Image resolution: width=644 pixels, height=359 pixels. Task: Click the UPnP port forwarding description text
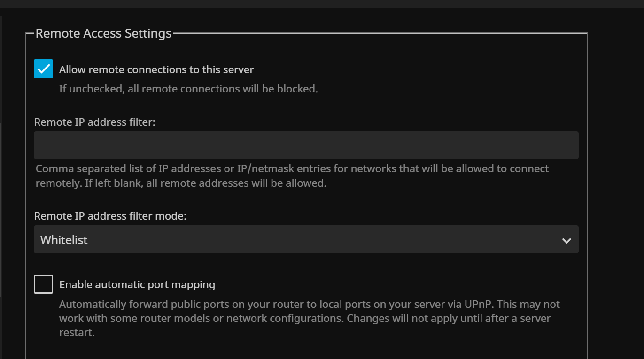pos(309,305)
